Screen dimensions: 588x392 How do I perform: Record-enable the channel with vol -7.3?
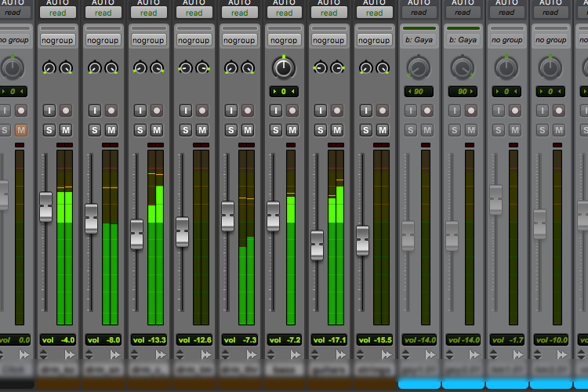coord(248,111)
